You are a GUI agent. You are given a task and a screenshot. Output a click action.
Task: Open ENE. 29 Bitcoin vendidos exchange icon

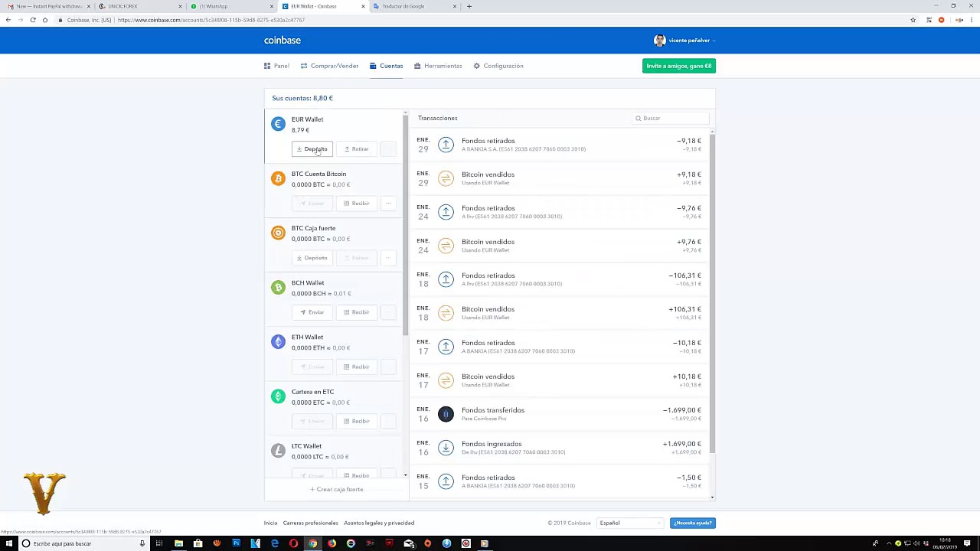tap(446, 178)
